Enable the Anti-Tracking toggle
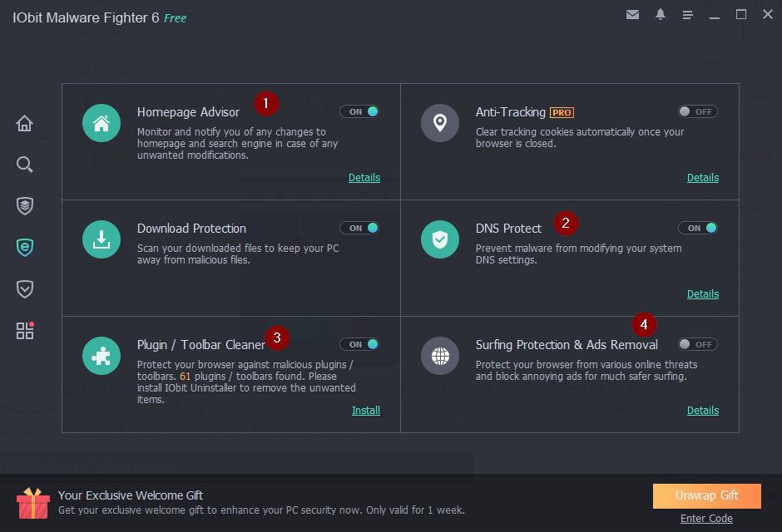782x532 pixels. (x=698, y=111)
